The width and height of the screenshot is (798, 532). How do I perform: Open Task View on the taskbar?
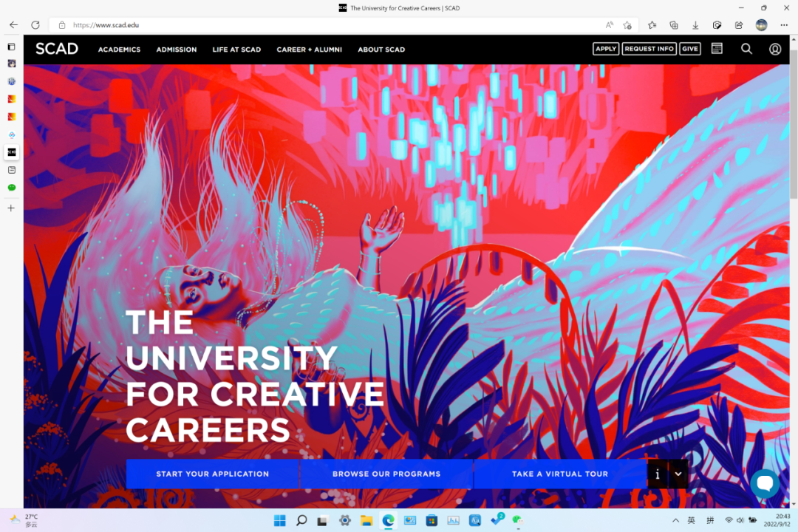pos(322,520)
